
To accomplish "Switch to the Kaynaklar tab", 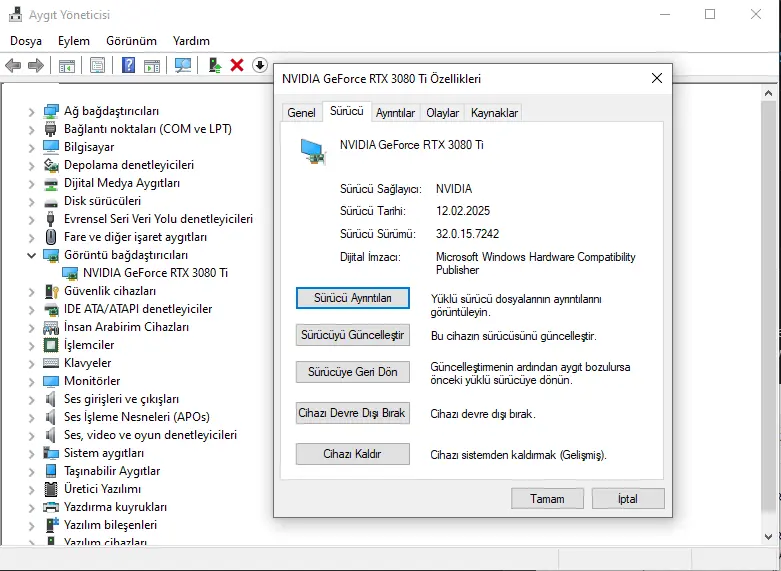I will [x=494, y=113].
